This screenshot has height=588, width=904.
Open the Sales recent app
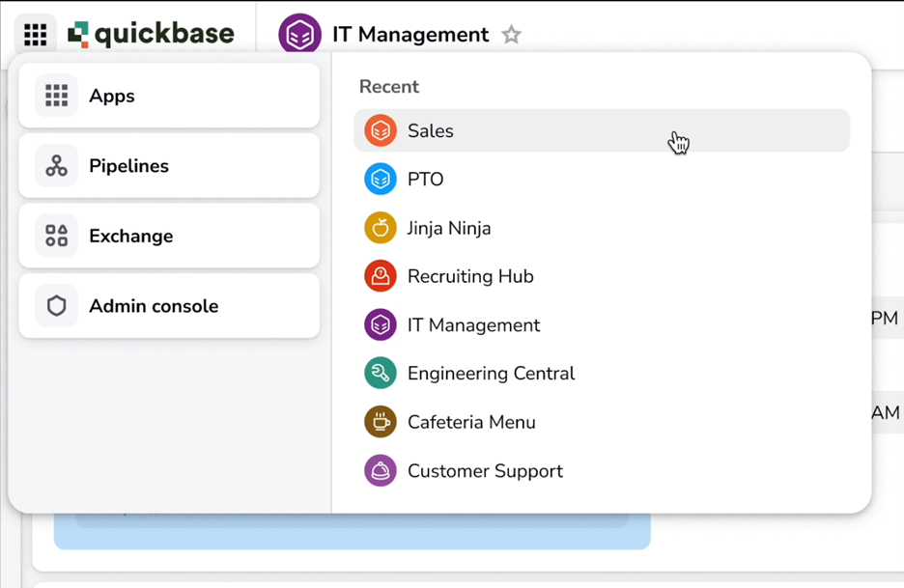coord(602,131)
